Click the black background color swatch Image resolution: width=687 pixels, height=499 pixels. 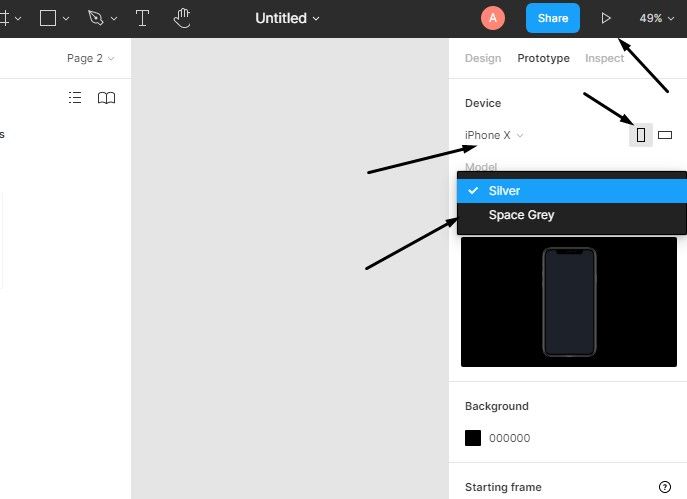[x=473, y=438]
